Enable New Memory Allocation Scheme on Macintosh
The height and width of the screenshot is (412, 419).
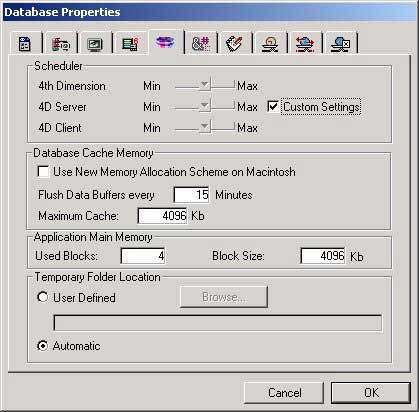pos(43,172)
